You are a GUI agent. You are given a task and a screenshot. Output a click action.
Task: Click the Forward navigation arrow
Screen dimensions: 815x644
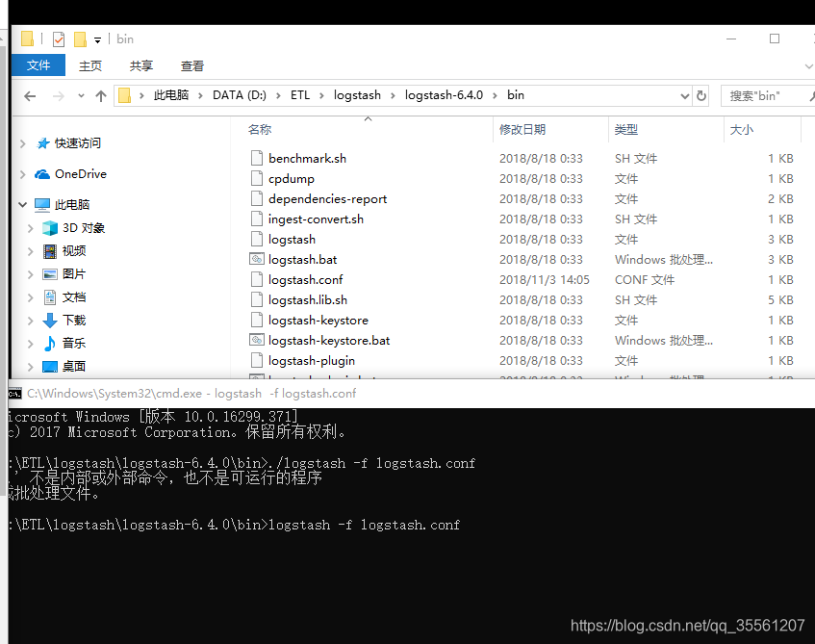tap(59, 96)
